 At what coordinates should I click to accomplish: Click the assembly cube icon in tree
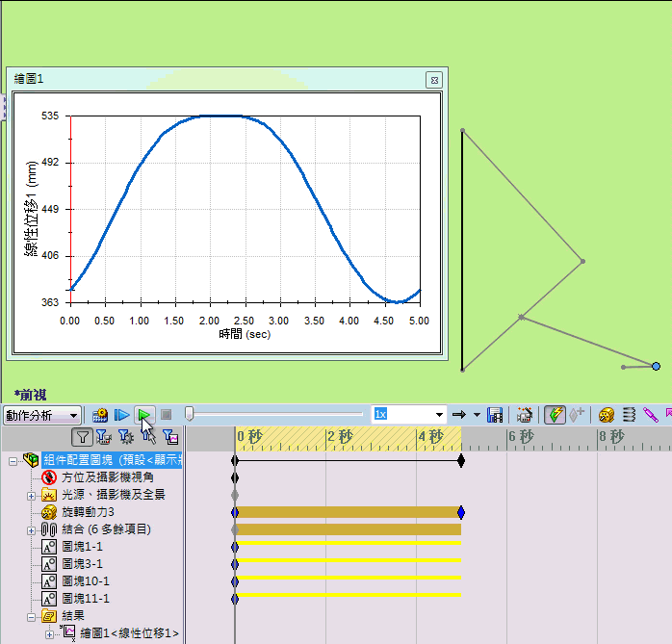31,460
